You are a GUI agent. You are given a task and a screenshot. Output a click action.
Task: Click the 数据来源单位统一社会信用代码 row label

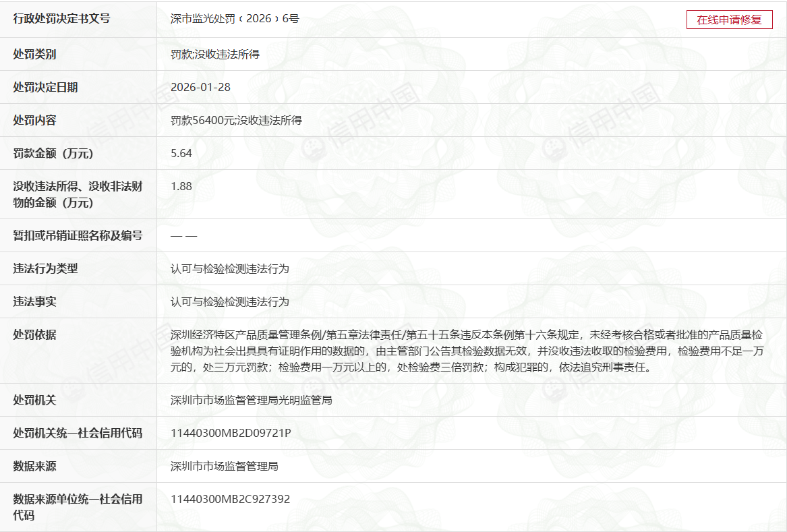(x=78, y=507)
